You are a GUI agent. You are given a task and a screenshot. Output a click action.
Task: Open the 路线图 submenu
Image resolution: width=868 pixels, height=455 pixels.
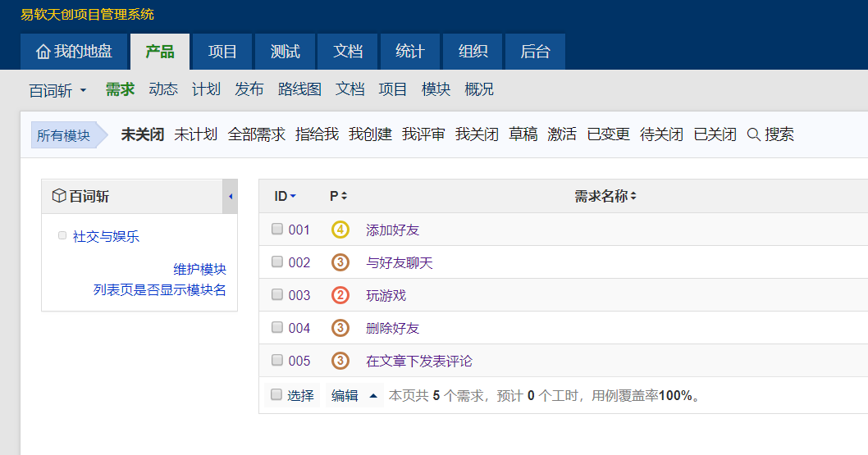pos(299,89)
